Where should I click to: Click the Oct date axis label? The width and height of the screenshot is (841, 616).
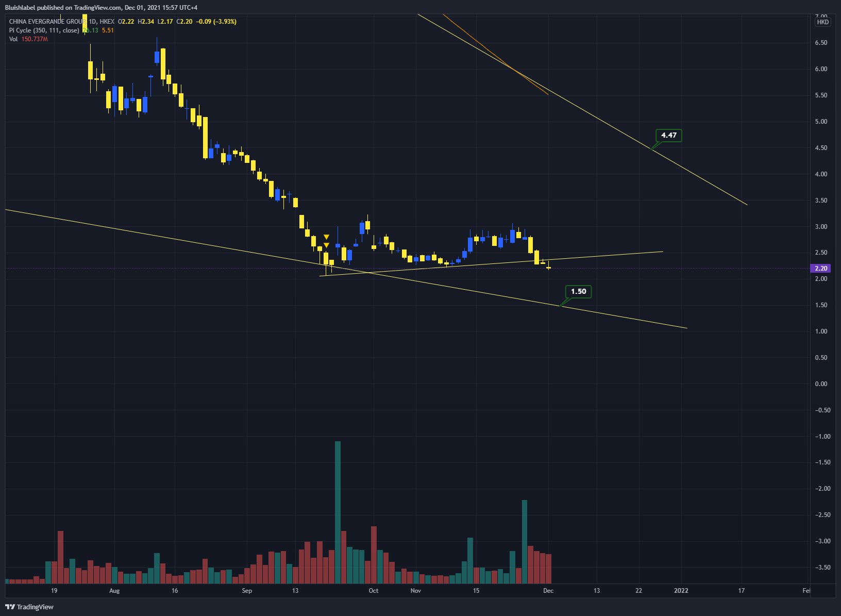pos(373,591)
